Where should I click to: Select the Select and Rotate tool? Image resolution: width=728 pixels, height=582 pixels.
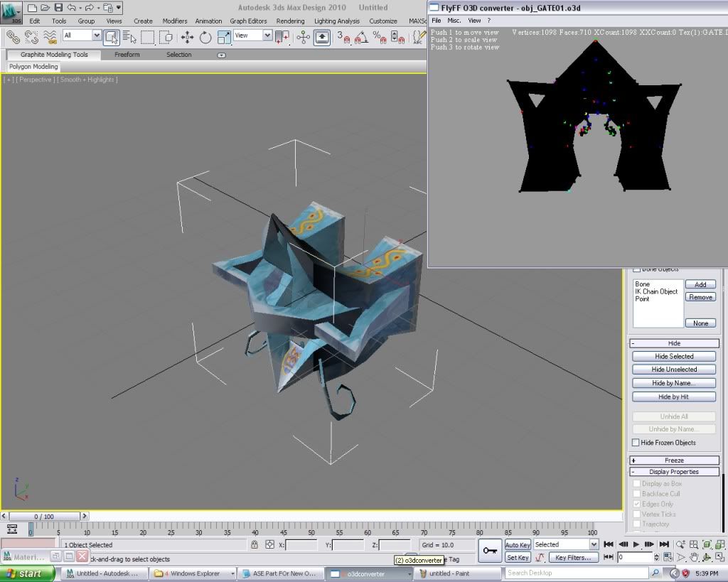(205, 36)
